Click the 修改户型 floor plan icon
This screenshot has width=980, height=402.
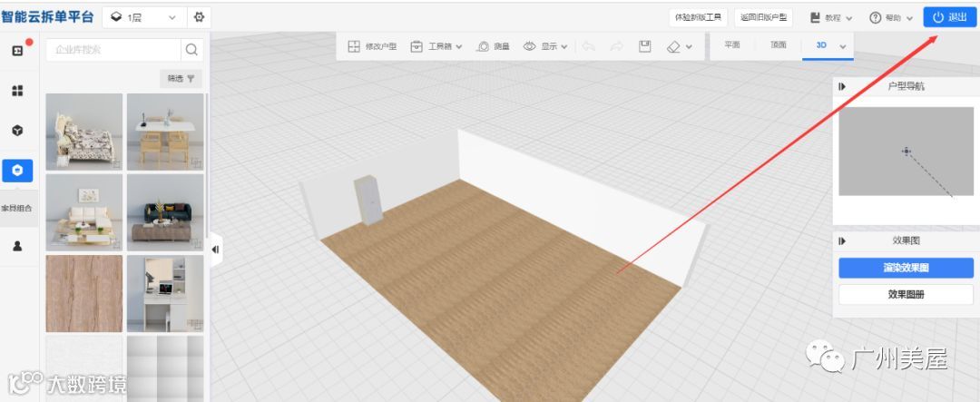(x=354, y=46)
